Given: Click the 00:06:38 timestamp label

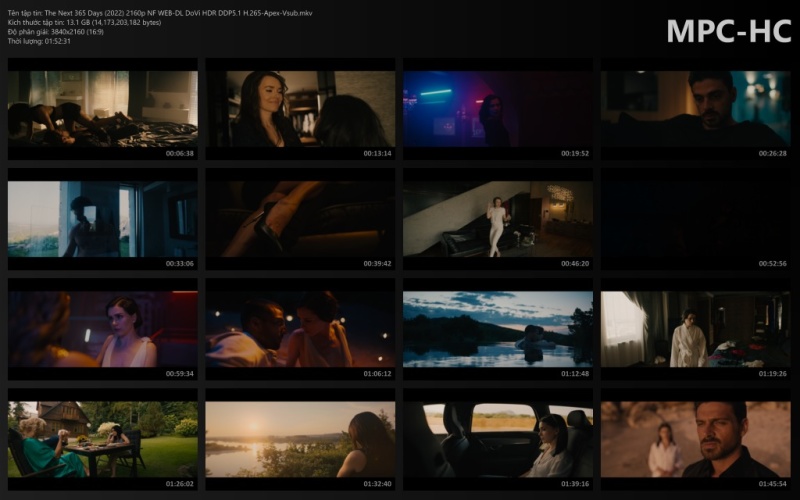Looking at the screenshot, I should (x=180, y=153).
